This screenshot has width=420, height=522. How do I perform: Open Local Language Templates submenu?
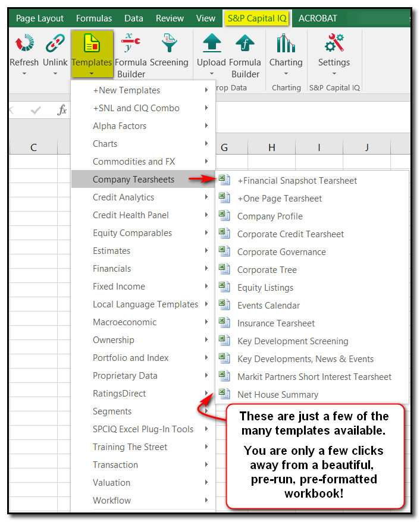click(x=143, y=304)
